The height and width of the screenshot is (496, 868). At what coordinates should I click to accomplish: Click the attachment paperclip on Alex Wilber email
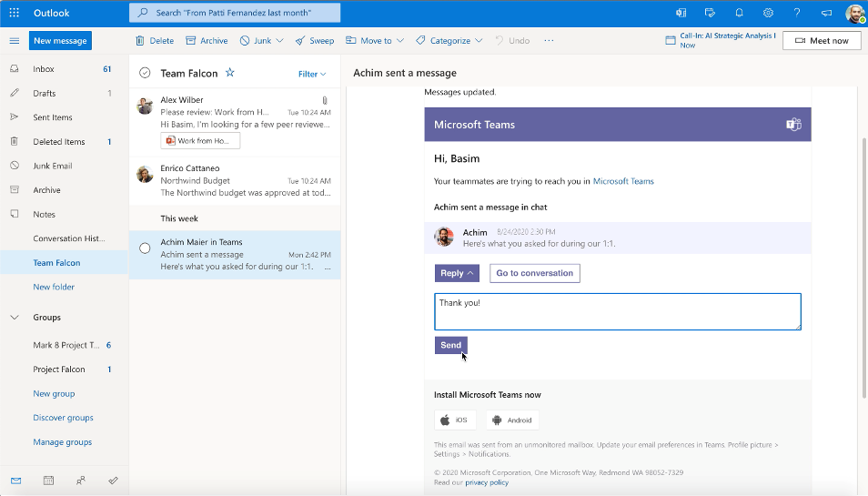coord(325,100)
